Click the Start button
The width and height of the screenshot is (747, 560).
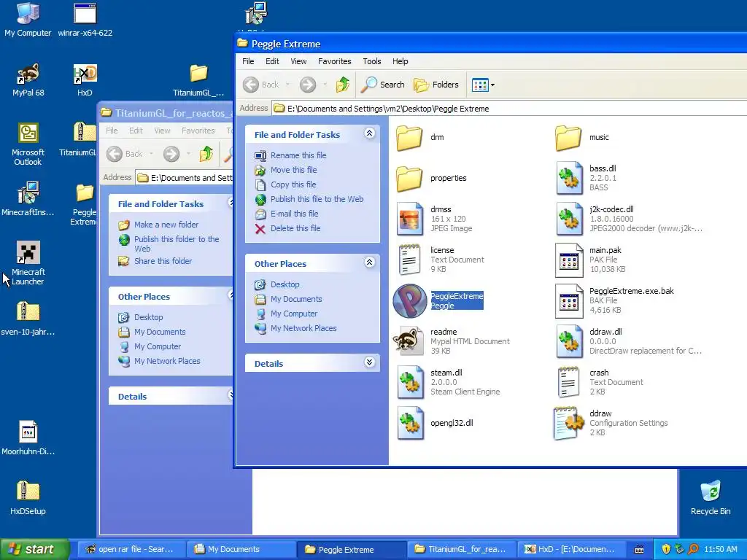tap(35, 549)
